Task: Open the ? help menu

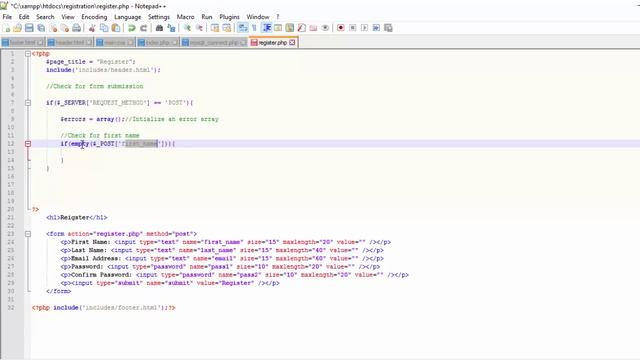Action: click(278, 17)
